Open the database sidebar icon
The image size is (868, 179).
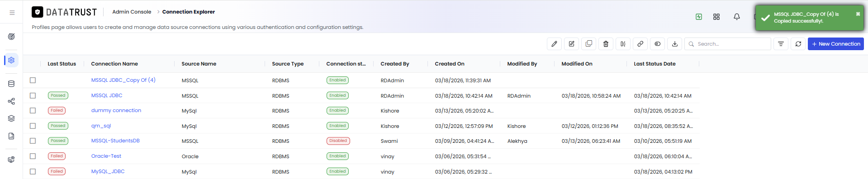[11, 84]
